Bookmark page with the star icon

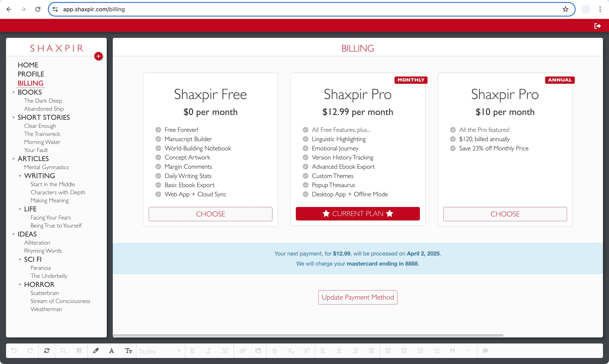[565, 9]
